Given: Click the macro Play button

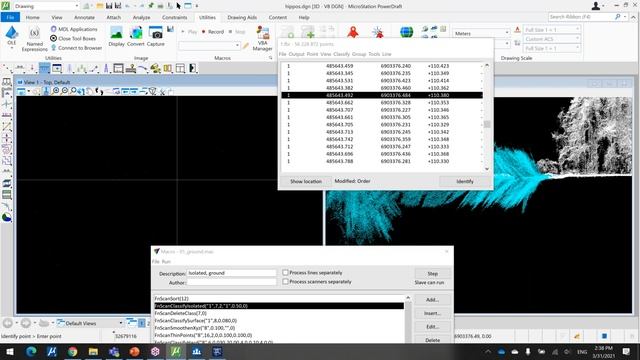Looking at the screenshot, I should [189, 31].
